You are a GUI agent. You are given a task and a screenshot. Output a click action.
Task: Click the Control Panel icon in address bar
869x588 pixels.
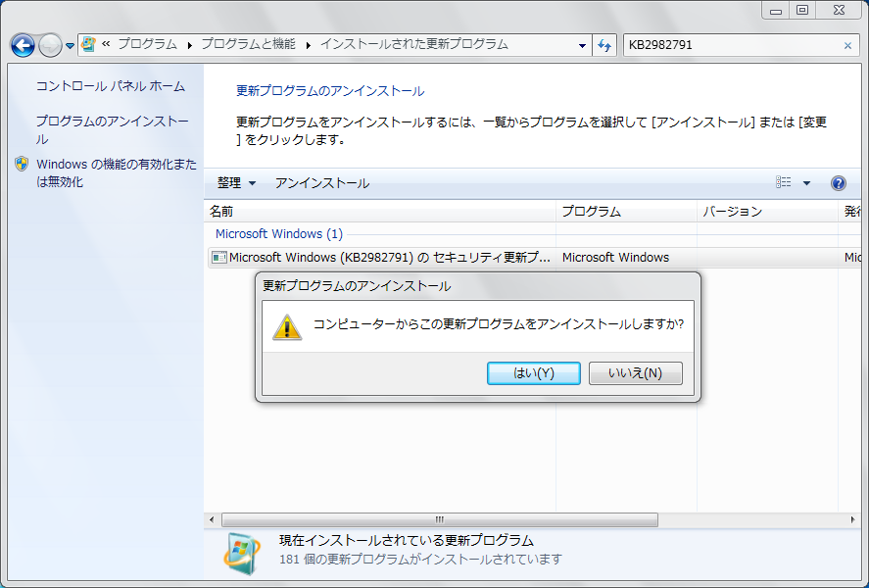click(89, 44)
